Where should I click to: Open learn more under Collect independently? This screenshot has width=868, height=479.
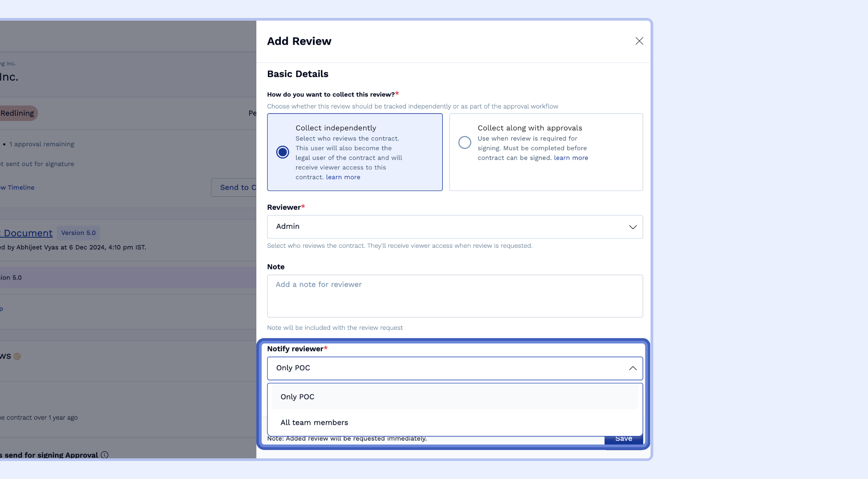(x=343, y=177)
